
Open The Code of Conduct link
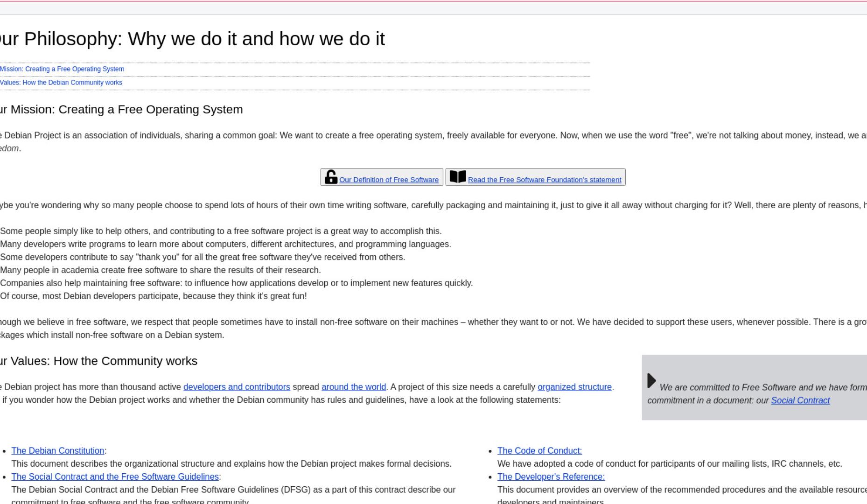539,451
